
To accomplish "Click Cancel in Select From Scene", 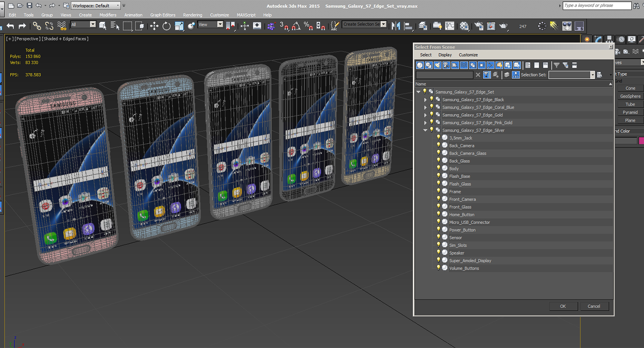I will tap(594, 306).
